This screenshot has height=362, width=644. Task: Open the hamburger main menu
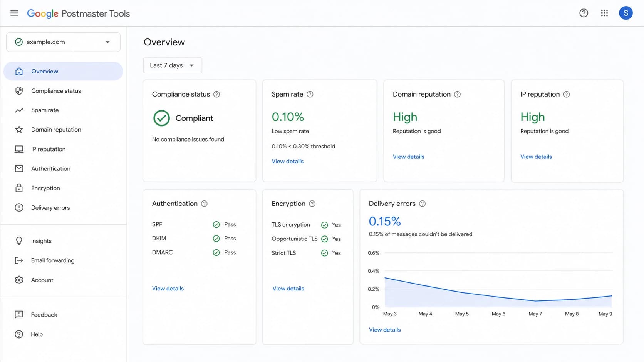pos(14,13)
